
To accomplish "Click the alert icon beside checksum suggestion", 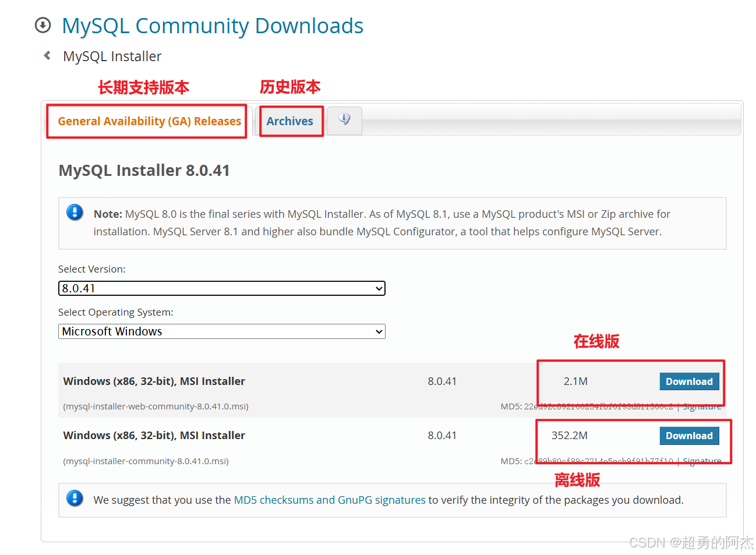I will pyautogui.click(x=75, y=498).
